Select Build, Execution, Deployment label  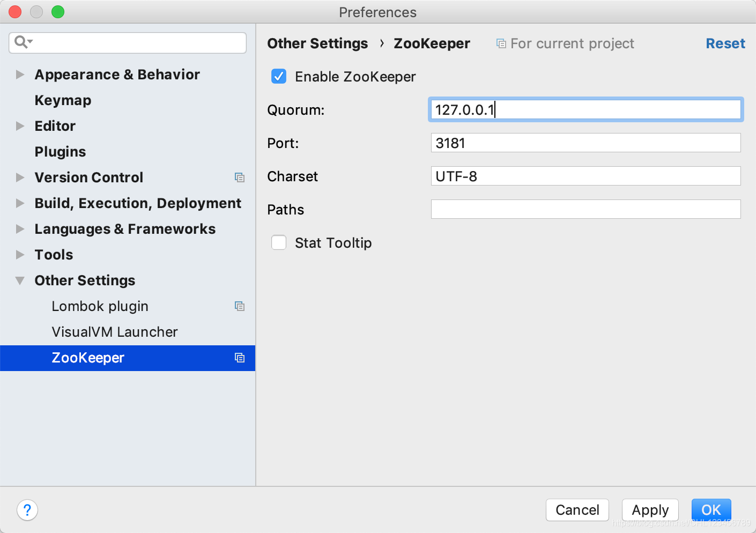tap(138, 203)
